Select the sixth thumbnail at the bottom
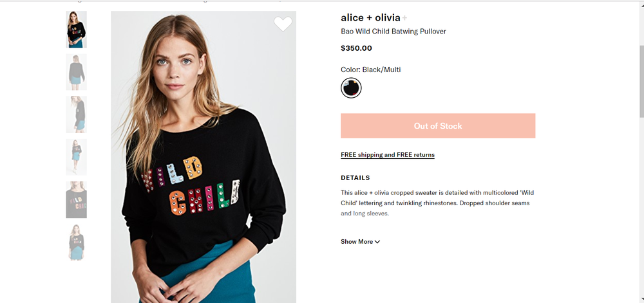This screenshot has width=644, height=303. point(76,242)
